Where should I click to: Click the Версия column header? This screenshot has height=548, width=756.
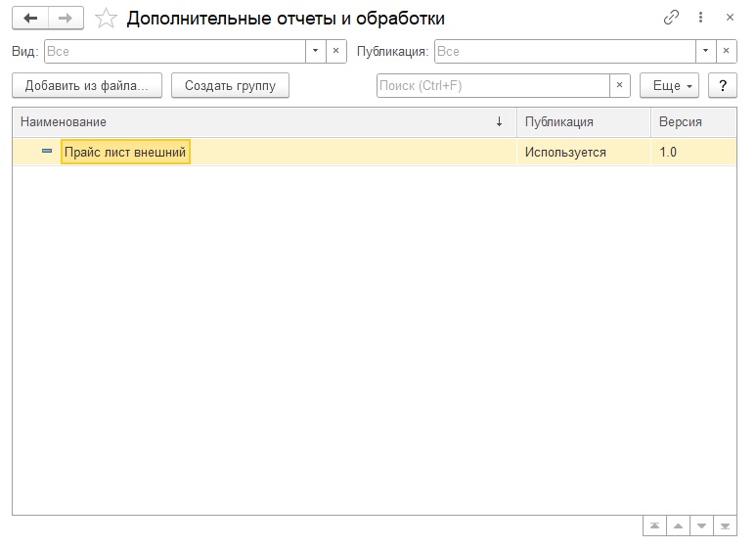tap(693, 122)
